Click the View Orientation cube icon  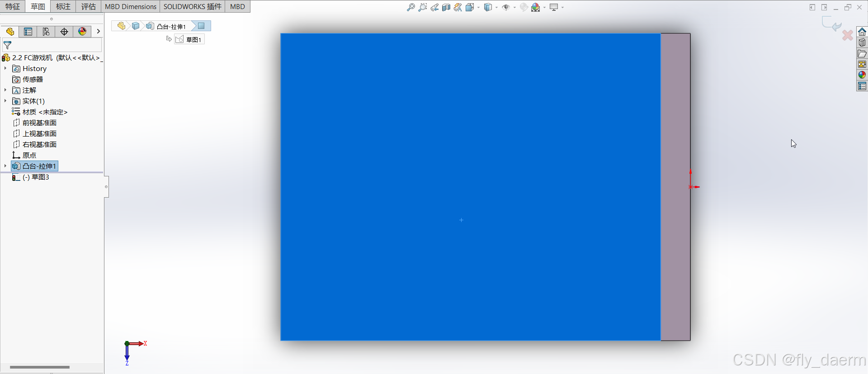470,7
